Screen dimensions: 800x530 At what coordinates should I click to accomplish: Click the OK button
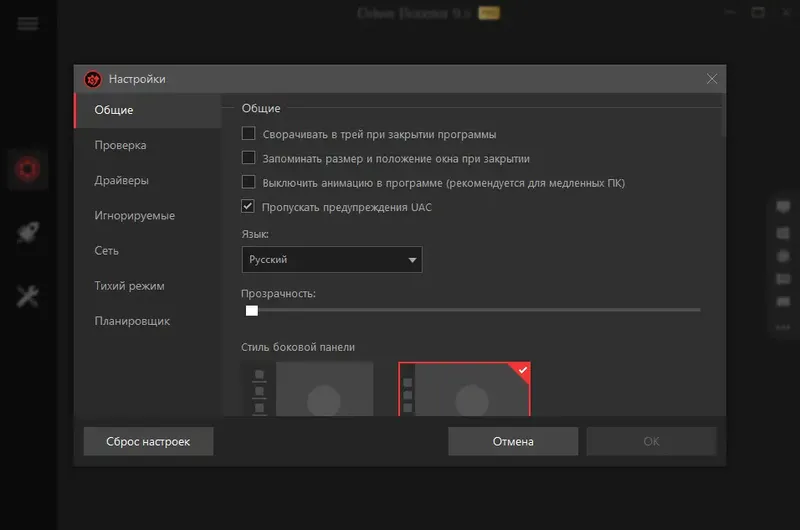[x=652, y=441]
